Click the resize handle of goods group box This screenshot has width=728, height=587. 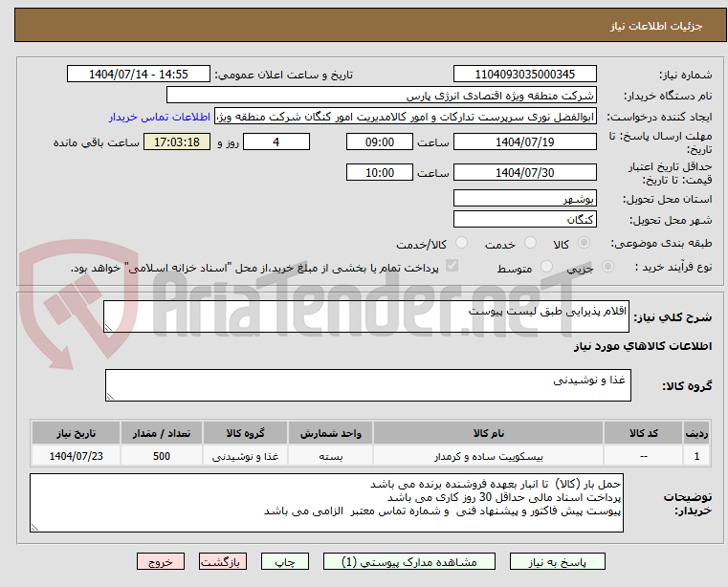coord(110,397)
